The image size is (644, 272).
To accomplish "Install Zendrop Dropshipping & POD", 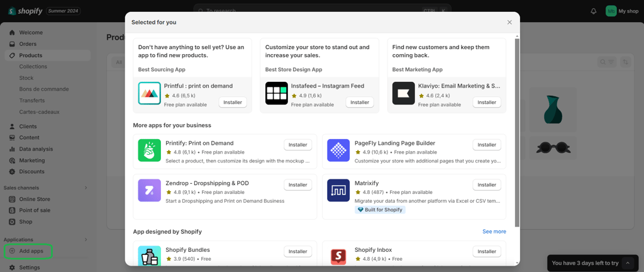I will [x=297, y=185].
